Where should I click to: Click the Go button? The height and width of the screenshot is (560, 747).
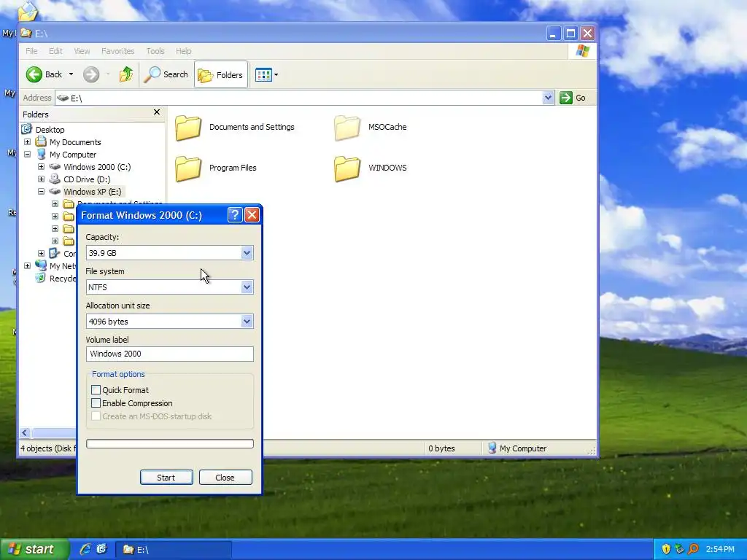pyautogui.click(x=573, y=98)
